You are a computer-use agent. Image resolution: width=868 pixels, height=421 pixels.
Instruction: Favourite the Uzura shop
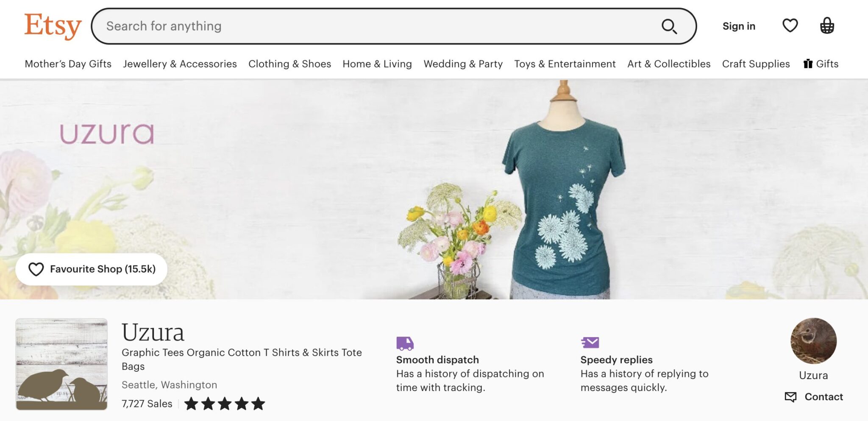92,269
